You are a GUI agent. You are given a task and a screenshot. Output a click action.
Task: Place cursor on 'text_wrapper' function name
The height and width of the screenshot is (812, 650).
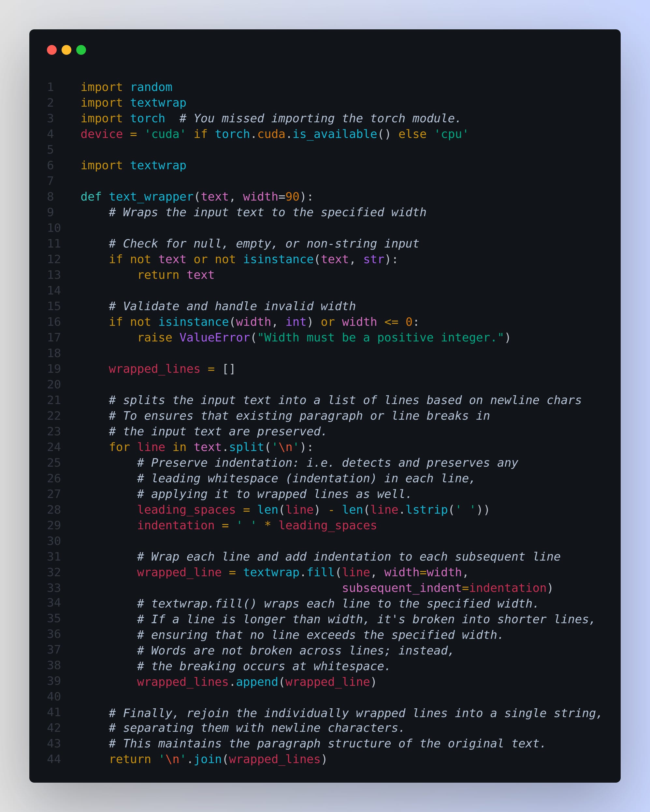point(151,197)
